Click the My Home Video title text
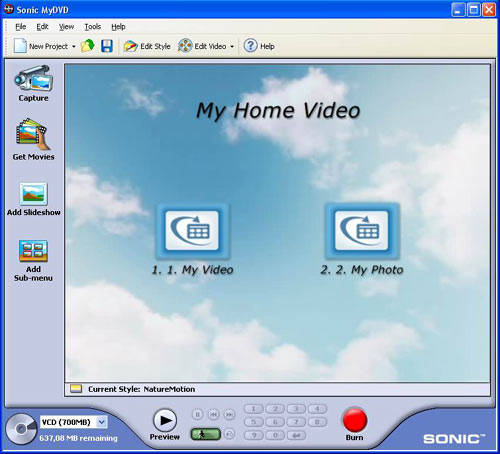 pyautogui.click(x=278, y=111)
